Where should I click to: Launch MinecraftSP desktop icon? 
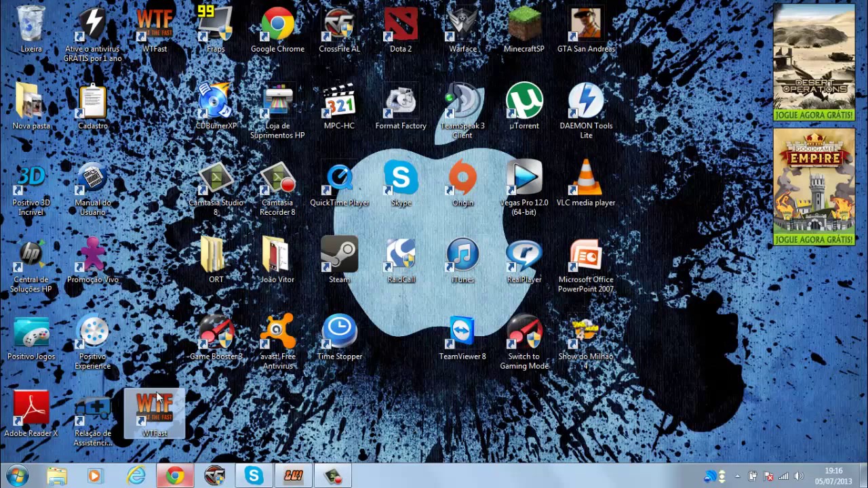(524, 29)
